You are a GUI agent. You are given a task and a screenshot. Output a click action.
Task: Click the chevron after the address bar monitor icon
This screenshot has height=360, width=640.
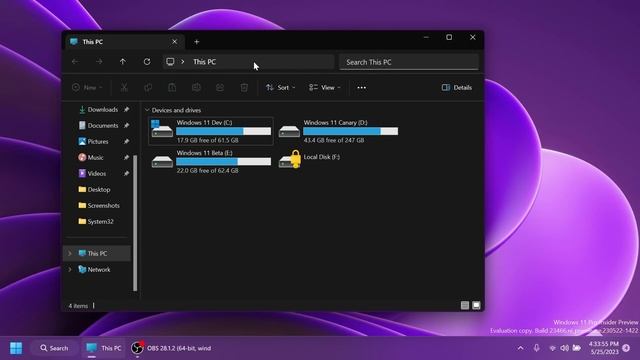[182, 62]
